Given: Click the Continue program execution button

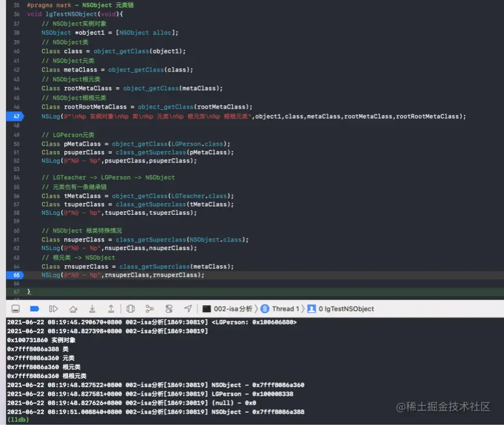Looking at the screenshot, I should click(53, 308).
